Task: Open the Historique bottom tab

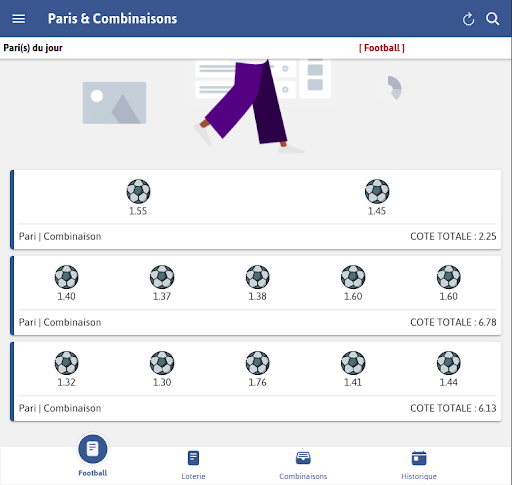Action: [x=419, y=465]
